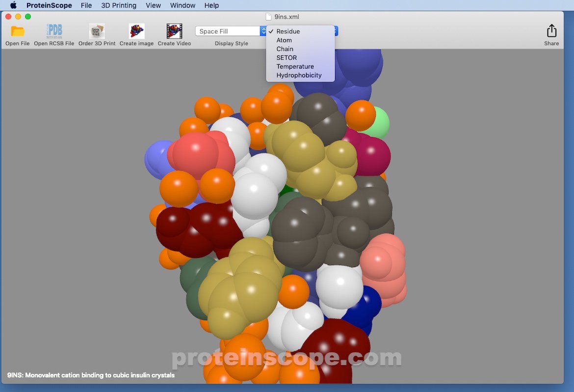This screenshot has width=574, height=392.
Task: Select the Order 3D Print tool
Action: click(96, 30)
